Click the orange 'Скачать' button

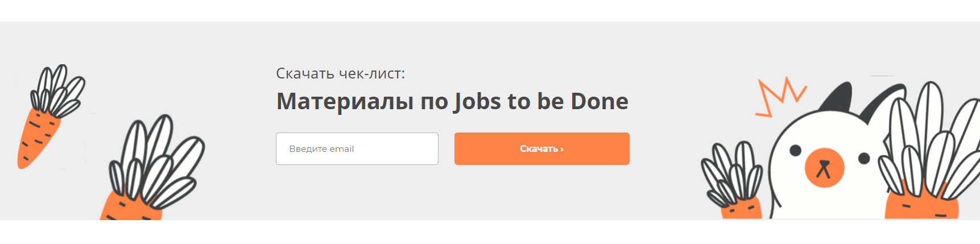pyautogui.click(x=541, y=148)
